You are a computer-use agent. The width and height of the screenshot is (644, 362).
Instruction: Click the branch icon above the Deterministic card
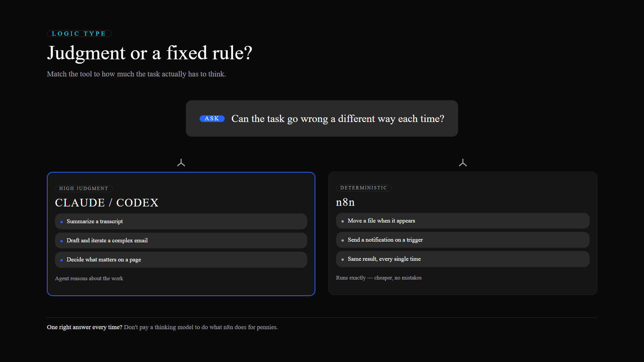pyautogui.click(x=463, y=163)
